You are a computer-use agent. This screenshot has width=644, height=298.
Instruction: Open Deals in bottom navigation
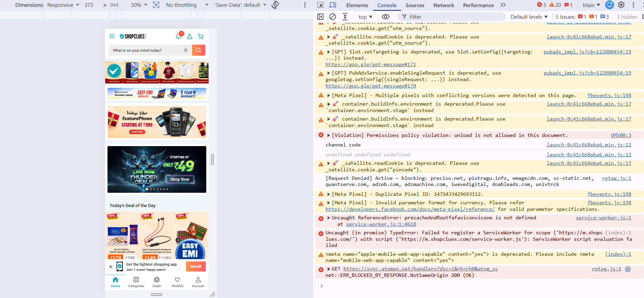(157, 282)
